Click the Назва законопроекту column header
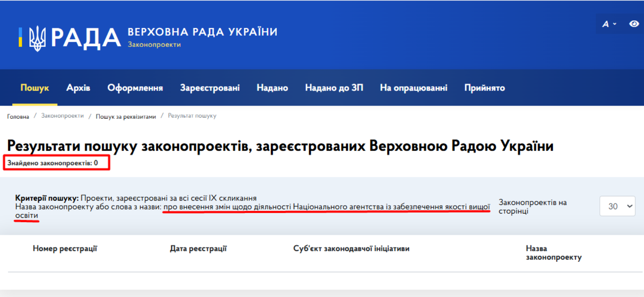 click(554, 253)
